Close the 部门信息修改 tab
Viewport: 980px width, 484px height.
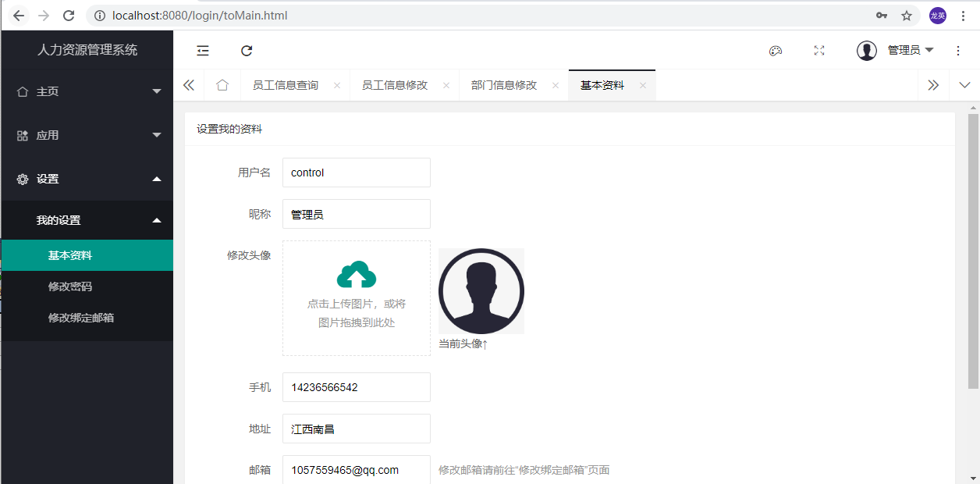[556, 86]
